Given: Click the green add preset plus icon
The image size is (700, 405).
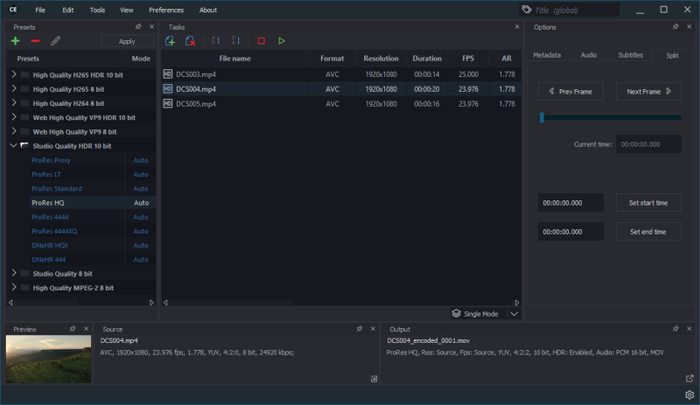Looking at the screenshot, I should 15,41.
